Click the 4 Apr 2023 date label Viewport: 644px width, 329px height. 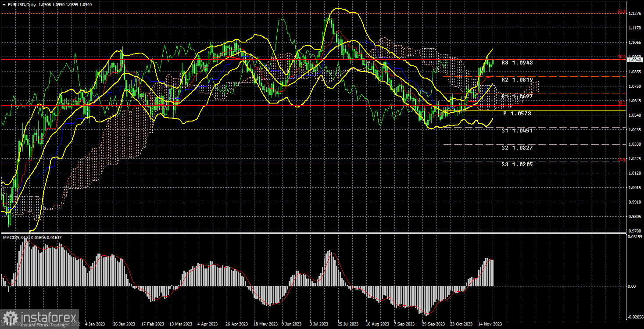tap(208, 324)
